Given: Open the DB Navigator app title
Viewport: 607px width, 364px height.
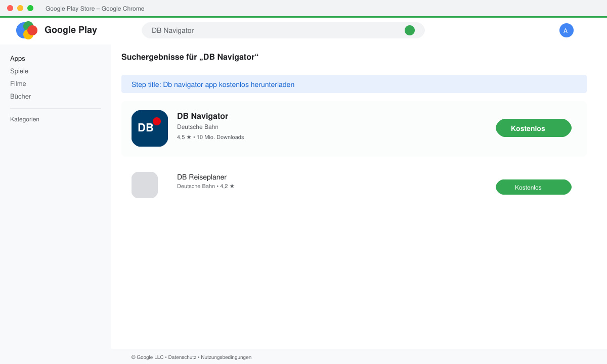Looking at the screenshot, I should [202, 116].
